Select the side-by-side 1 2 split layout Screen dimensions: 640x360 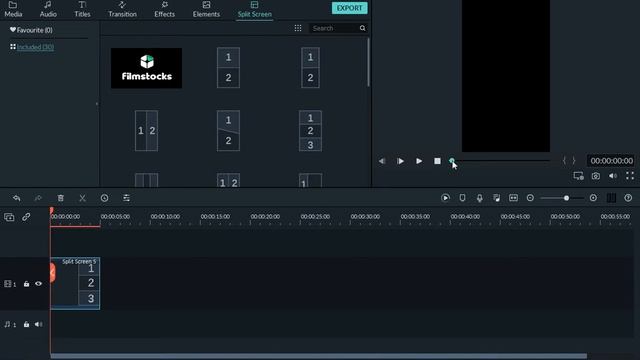coord(147,131)
